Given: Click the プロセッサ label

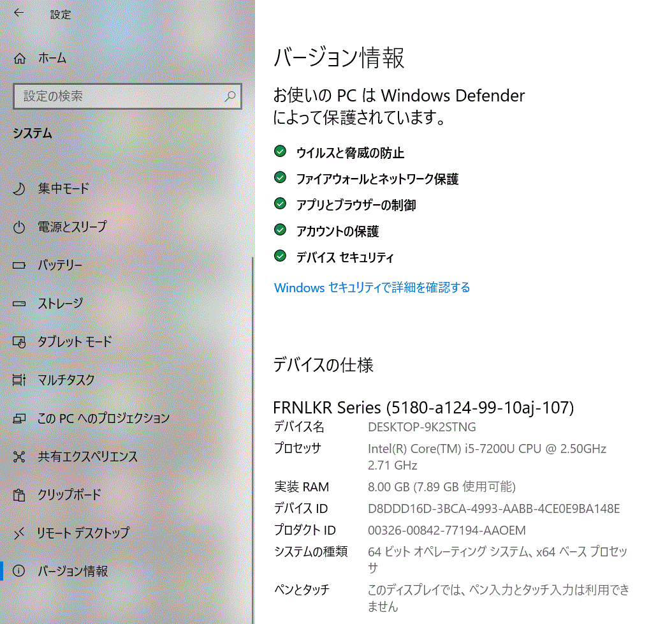Looking at the screenshot, I should [x=298, y=448].
